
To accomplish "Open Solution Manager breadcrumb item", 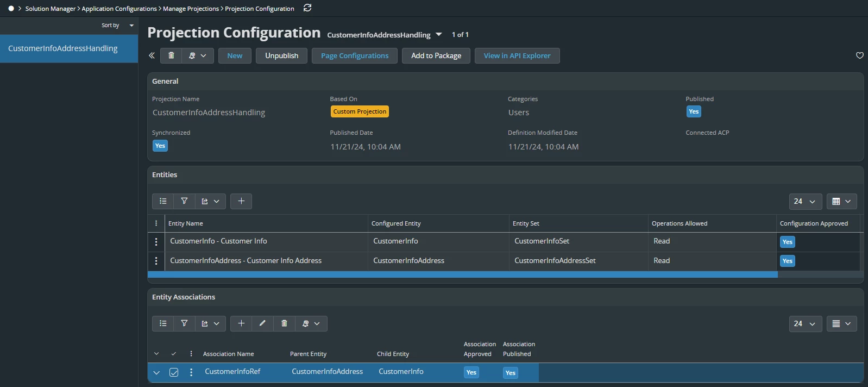I will click(50, 9).
